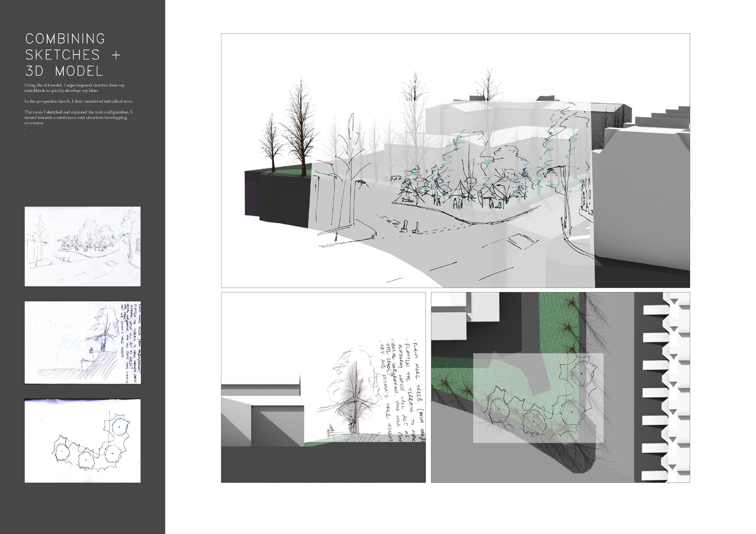This screenshot has height=534, width=756.
Task: Open the tent circles plan sketch thumbnail
Action: pos(83,440)
